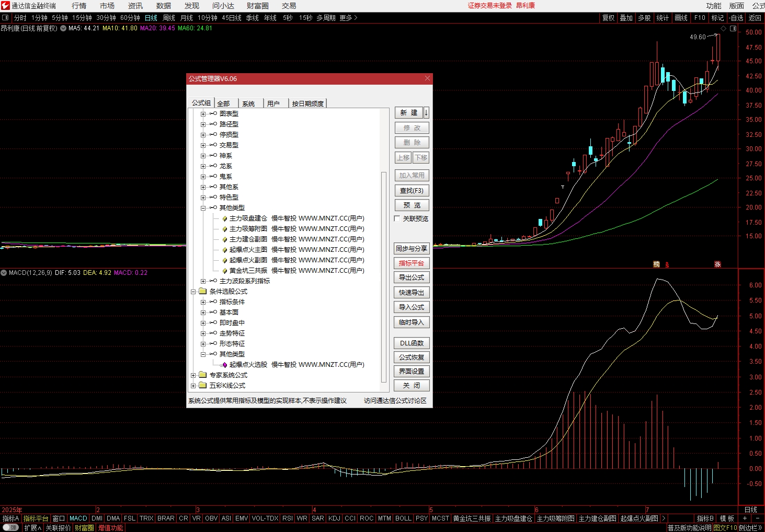Open the 资讯 menu
The height and width of the screenshot is (532, 765).
(135, 6)
